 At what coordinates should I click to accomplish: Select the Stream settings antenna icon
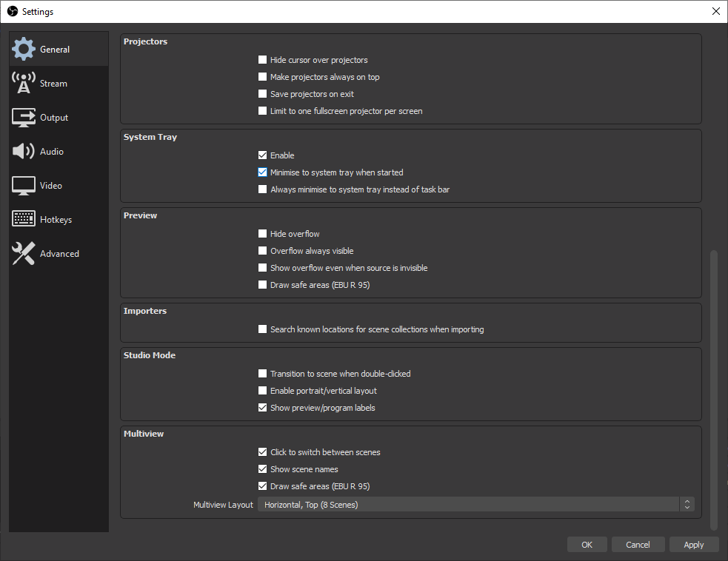pyautogui.click(x=23, y=82)
